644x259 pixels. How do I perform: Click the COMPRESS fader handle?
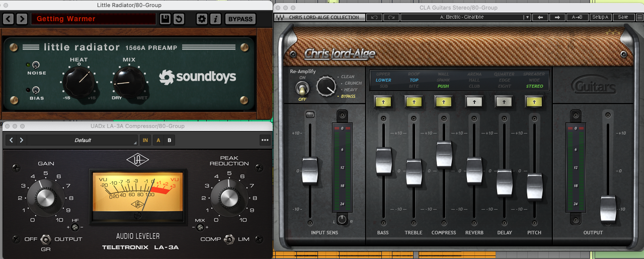click(444, 154)
